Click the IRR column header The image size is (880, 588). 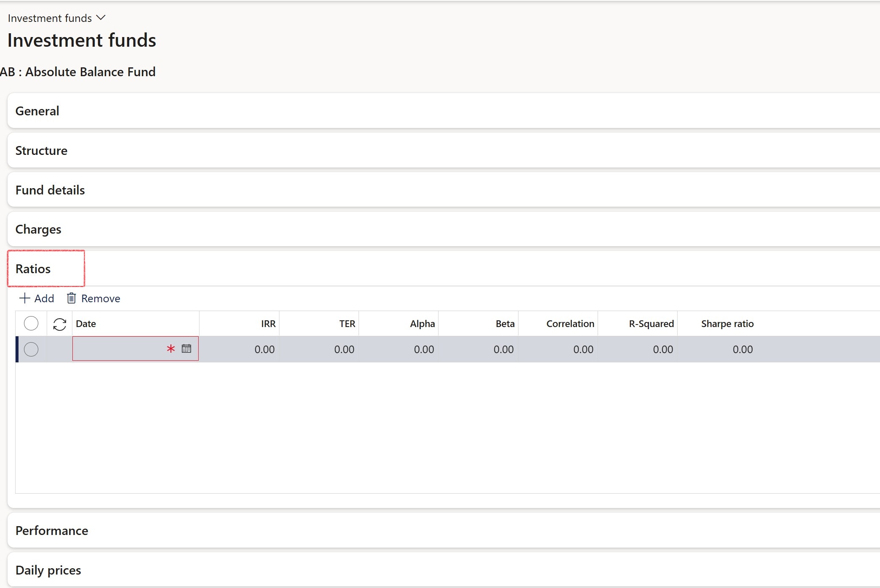point(239,324)
